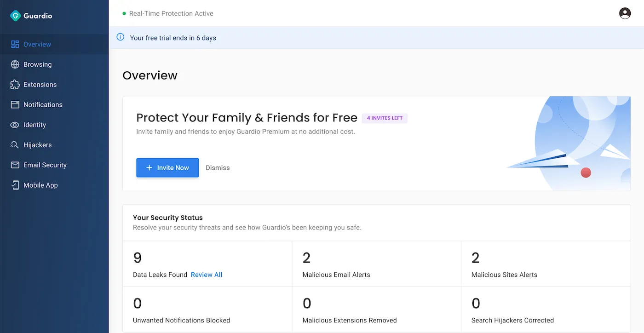Select the Identity eye icon
Viewport: 644px width, 333px height.
(x=15, y=125)
